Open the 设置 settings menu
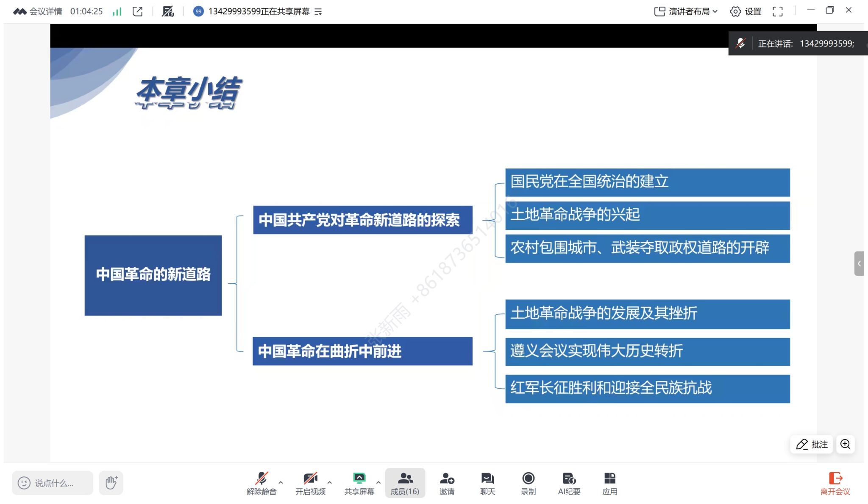This screenshot has height=504, width=868. (746, 11)
